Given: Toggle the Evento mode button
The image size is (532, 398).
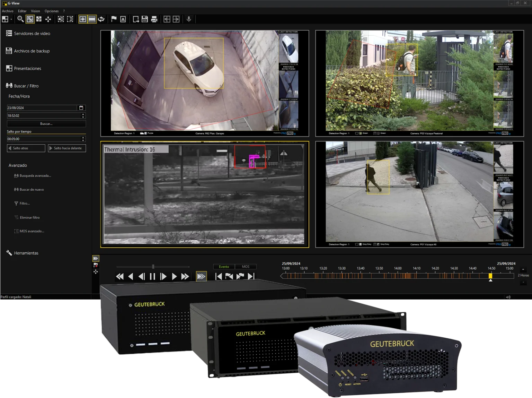Looking at the screenshot, I should coord(224,267).
